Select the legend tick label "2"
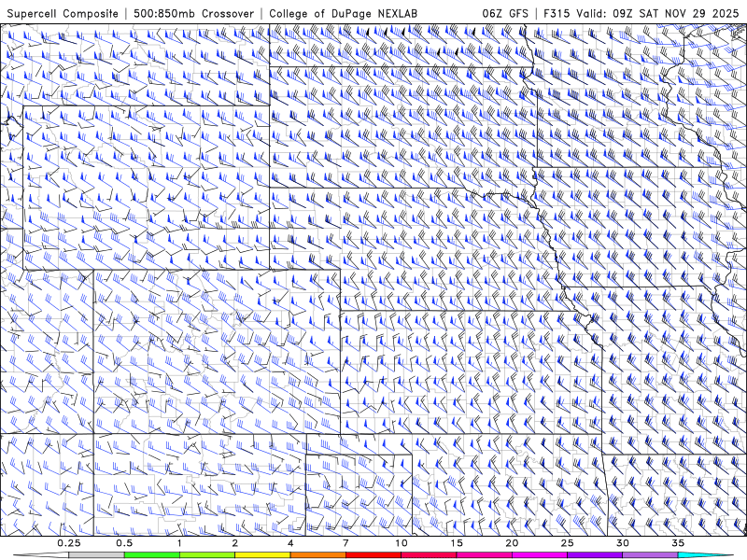The height and width of the screenshot is (560, 747). point(235,543)
